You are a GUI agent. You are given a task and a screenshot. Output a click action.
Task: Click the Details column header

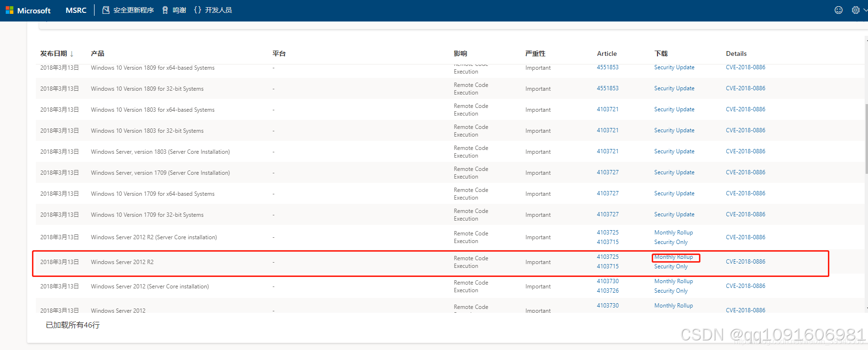point(736,53)
